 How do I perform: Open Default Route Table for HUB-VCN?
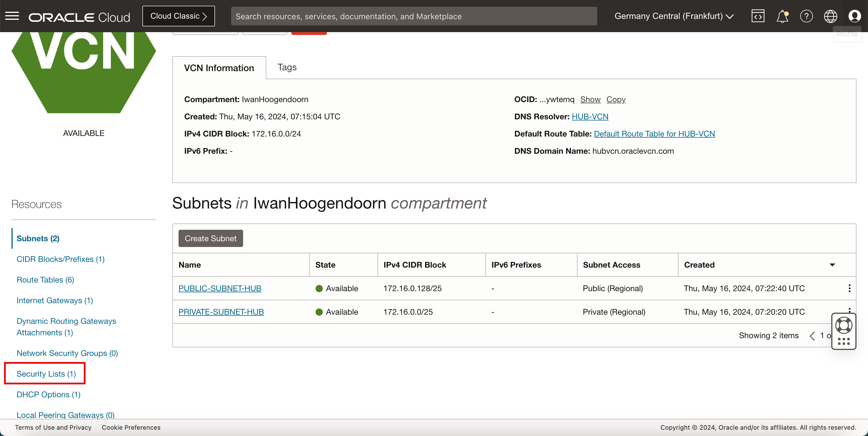tap(654, 134)
